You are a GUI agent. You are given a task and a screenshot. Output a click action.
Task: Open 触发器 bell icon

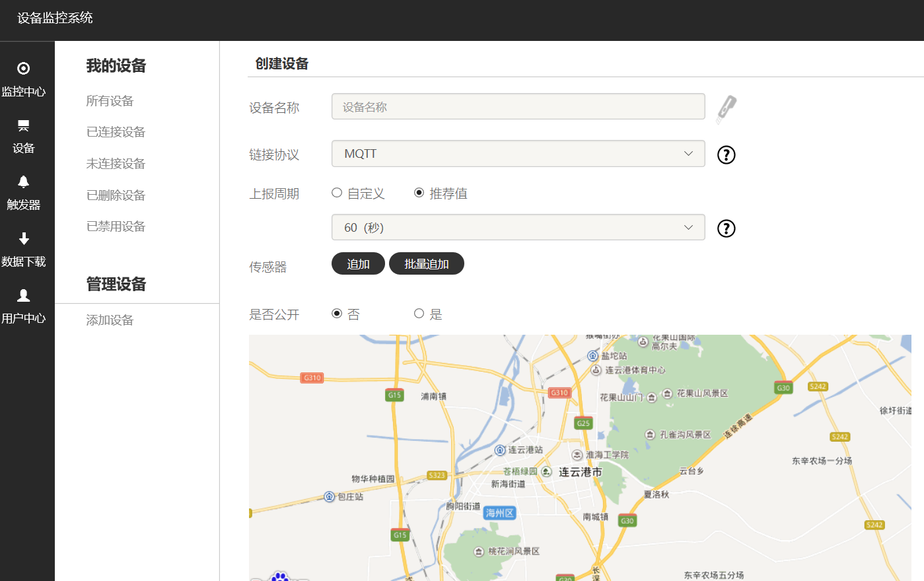coord(23,182)
